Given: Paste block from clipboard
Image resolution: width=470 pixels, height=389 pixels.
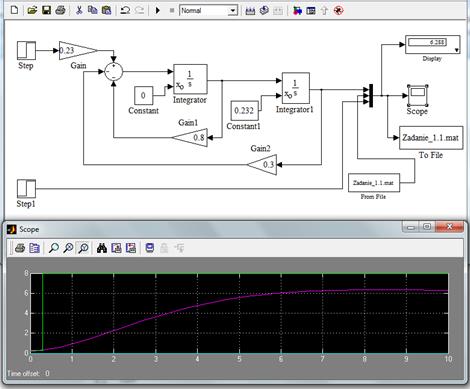Looking at the screenshot, I should (x=106, y=10).
